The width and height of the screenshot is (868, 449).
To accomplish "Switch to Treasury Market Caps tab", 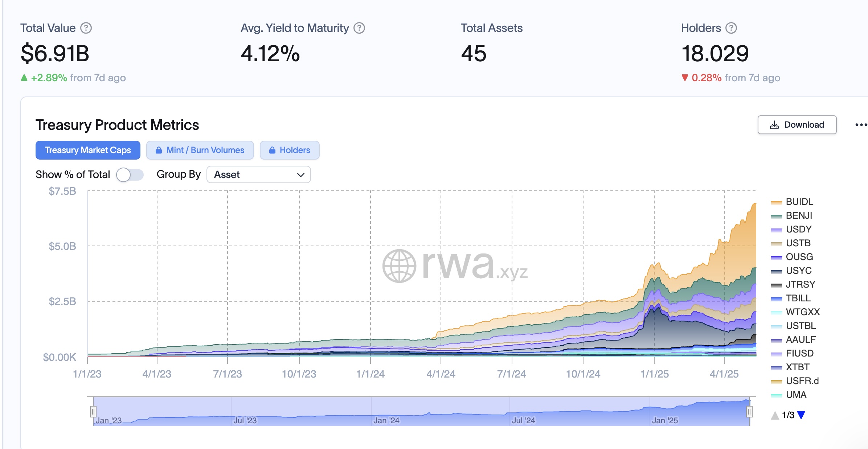I will (88, 150).
